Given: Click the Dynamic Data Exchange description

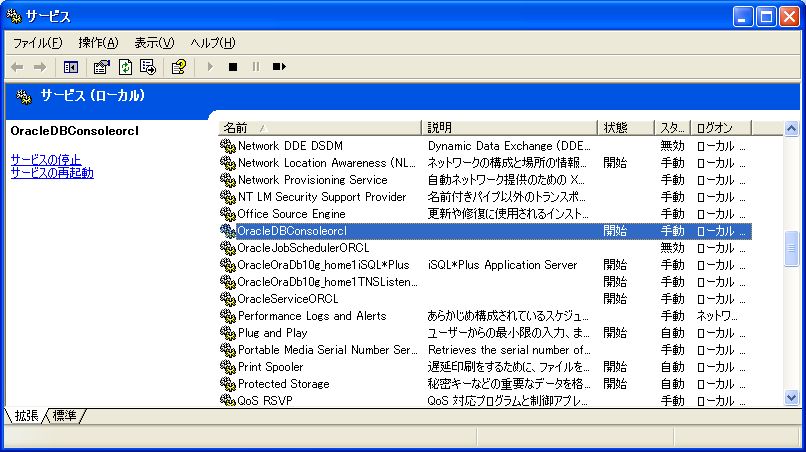Looking at the screenshot, I should click(509, 146).
